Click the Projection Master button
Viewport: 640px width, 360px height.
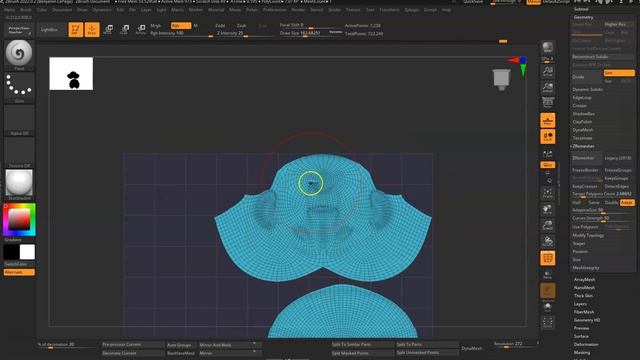tap(19, 29)
